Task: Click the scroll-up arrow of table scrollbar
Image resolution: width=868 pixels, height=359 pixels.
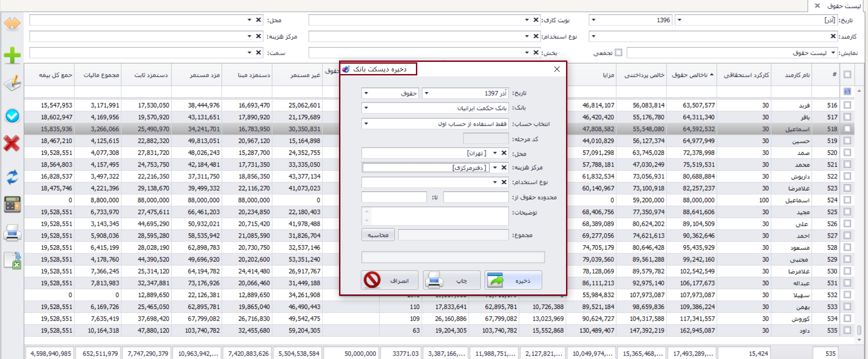Action: pos(859,91)
